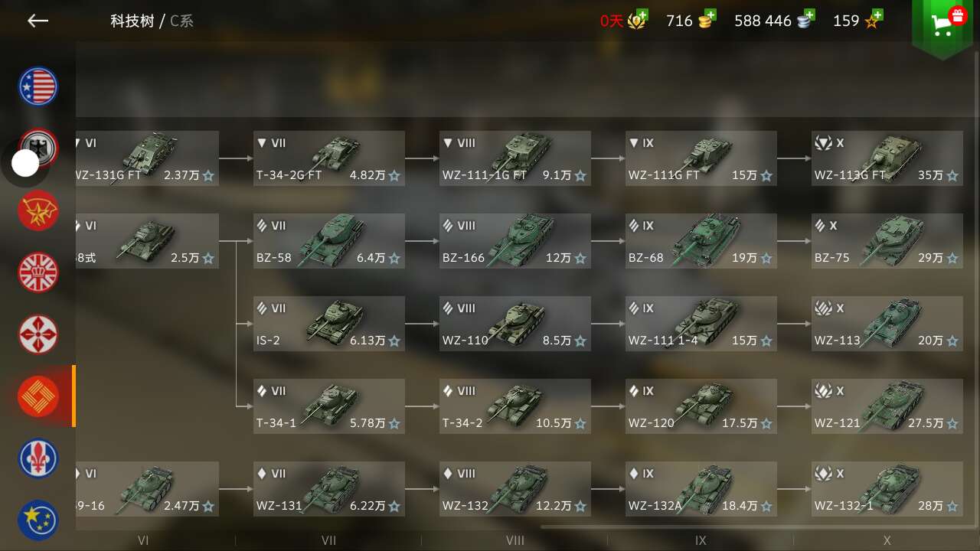Go back using the arrow icon
This screenshot has width=980, height=551.
[38, 21]
